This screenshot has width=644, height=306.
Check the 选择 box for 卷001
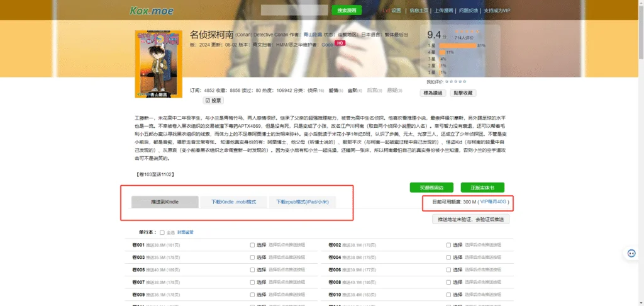click(x=252, y=245)
